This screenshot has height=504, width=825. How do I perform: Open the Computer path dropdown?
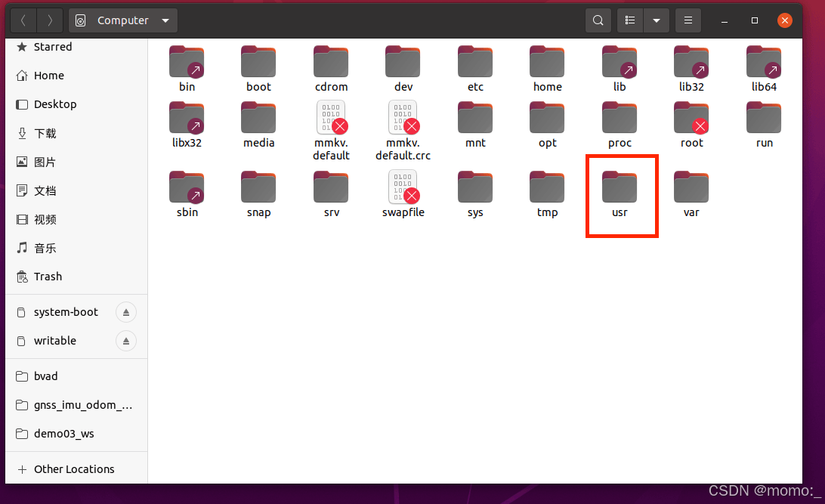click(122, 20)
